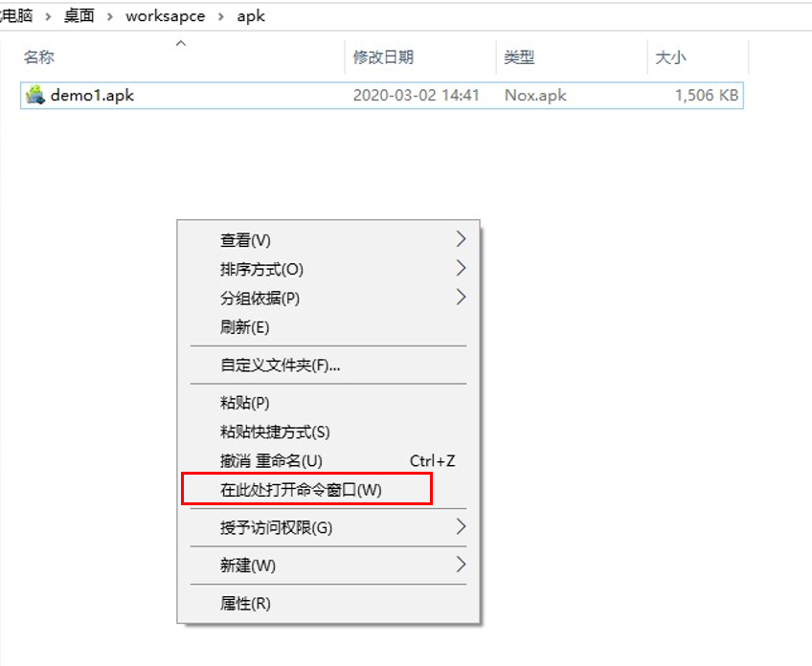Sort by the 大小 column header
The image size is (812, 666).
click(x=670, y=56)
